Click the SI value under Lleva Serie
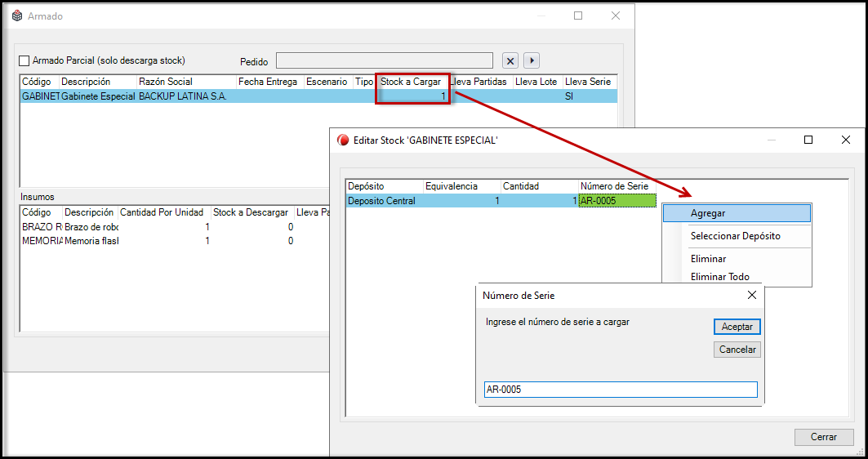The height and width of the screenshot is (459, 868). (x=569, y=96)
